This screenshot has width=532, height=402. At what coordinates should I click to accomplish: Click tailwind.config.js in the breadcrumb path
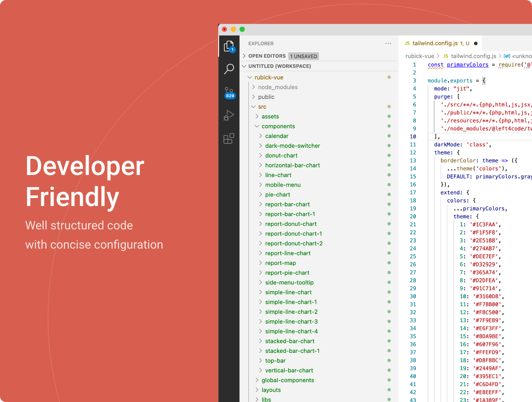pyautogui.click(x=473, y=56)
